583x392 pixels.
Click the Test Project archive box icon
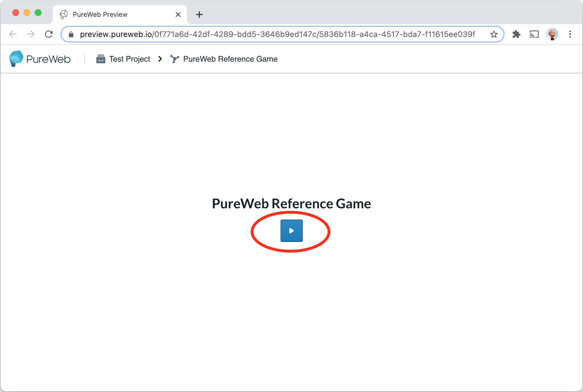(101, 59)
